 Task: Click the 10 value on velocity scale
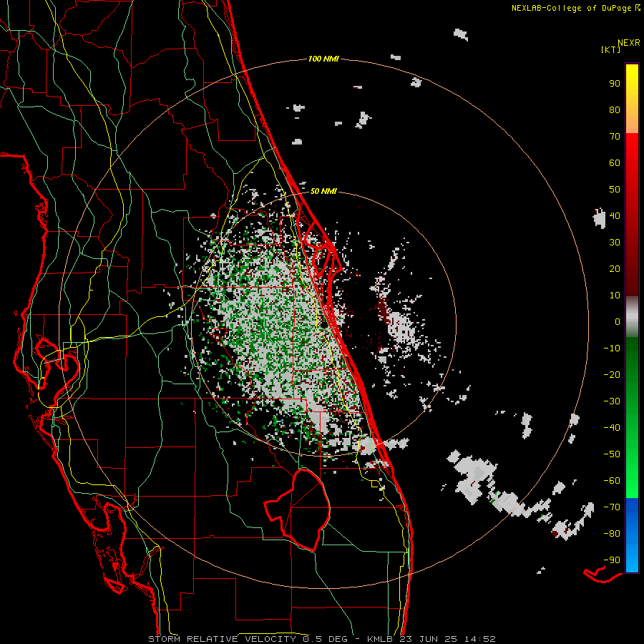pos(615,296)
